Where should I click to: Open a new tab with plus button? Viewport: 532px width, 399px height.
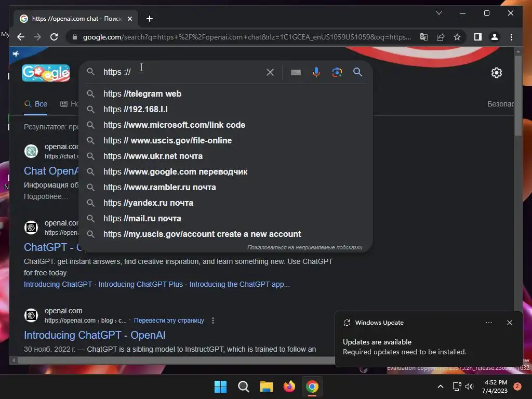[x=150, y=19]
